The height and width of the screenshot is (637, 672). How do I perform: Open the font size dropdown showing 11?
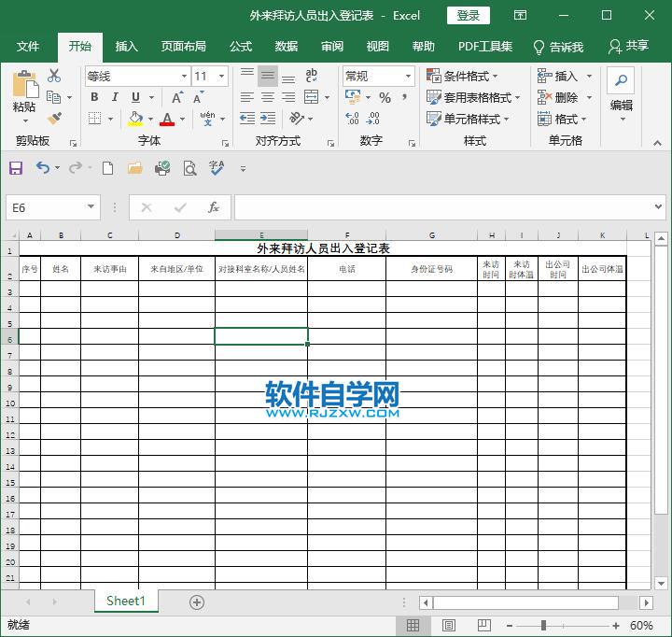[221, 77]
